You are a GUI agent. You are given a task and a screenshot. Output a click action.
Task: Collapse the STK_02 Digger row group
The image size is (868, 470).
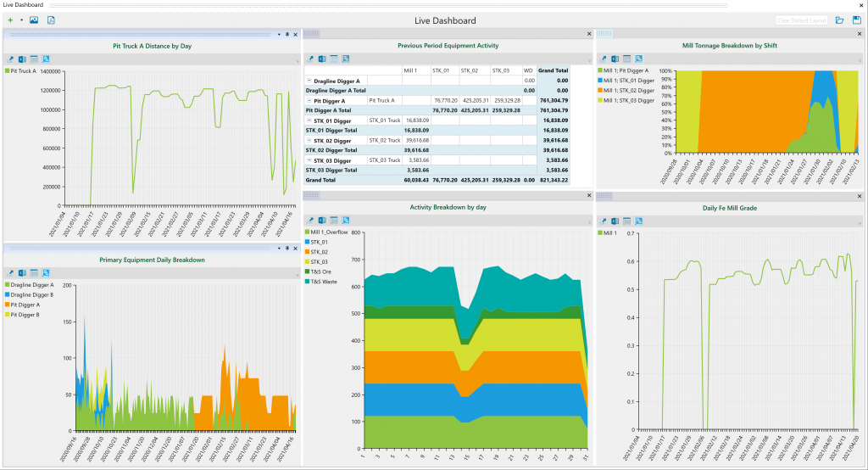pyautogui.click(x=309, y=140)
